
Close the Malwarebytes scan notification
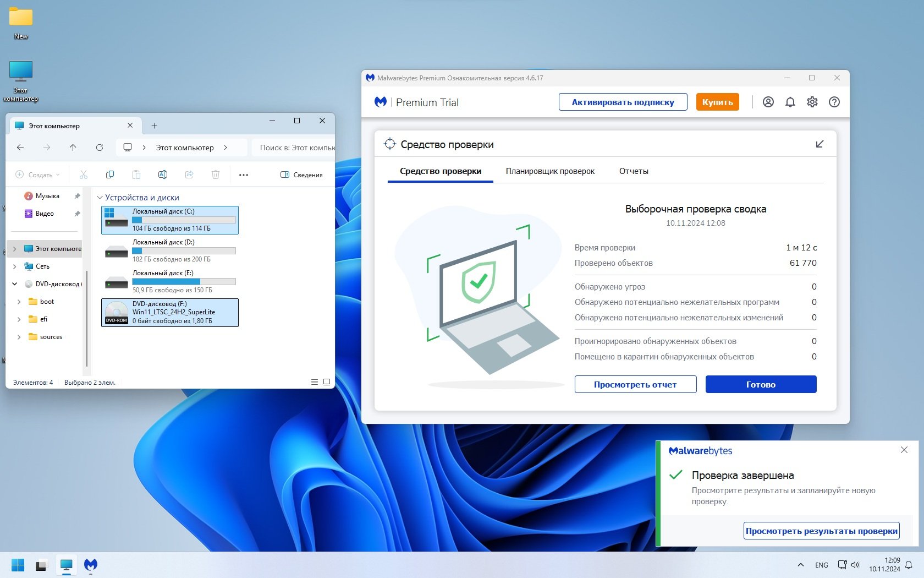coord(904,450)
